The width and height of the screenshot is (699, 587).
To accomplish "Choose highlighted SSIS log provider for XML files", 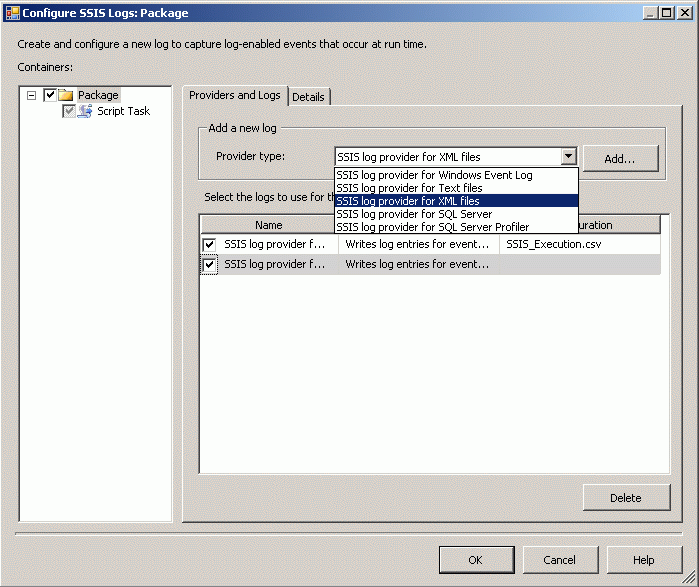I will (x=456, y=201).
